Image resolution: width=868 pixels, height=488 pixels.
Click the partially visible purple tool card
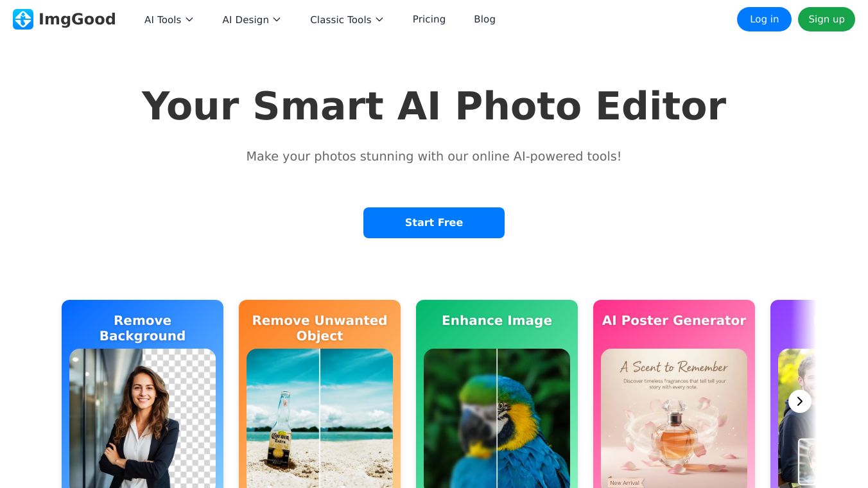(793, 394)
